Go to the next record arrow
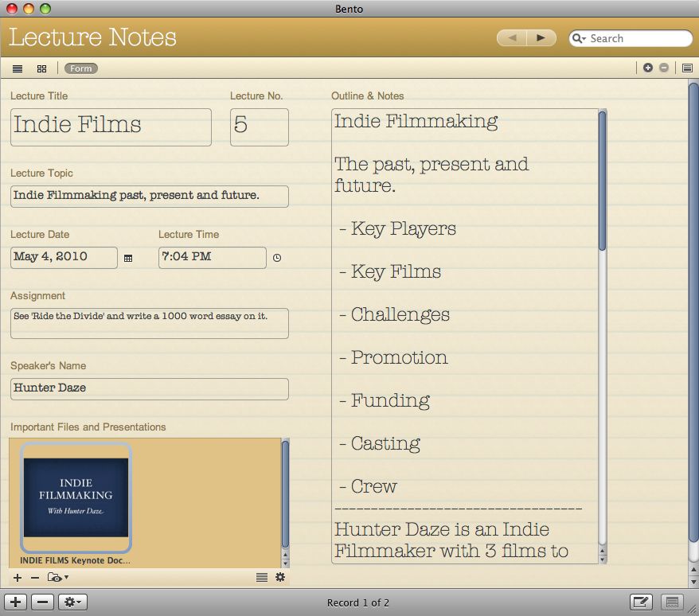 click(x=541, y=38)
